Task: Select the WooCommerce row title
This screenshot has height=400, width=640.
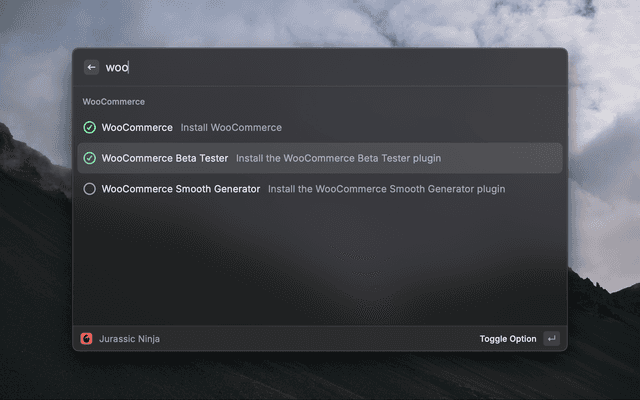Action: tap(137, 128)
